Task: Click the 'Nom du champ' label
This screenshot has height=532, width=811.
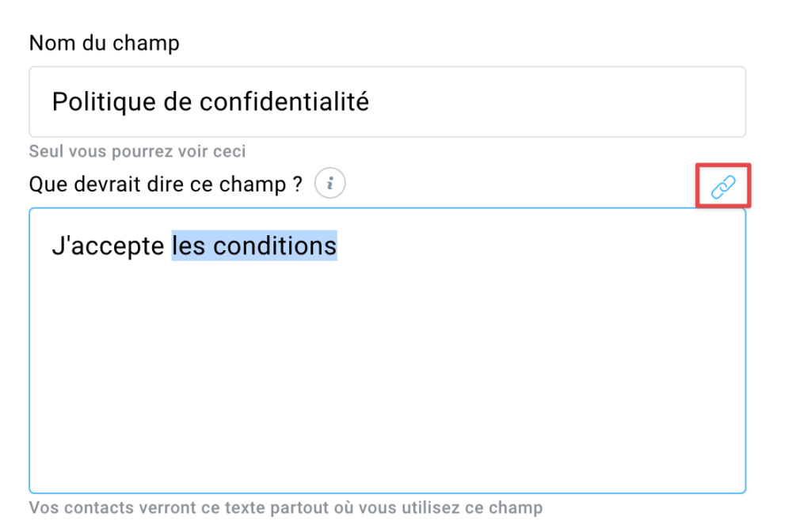Action: 105,43
